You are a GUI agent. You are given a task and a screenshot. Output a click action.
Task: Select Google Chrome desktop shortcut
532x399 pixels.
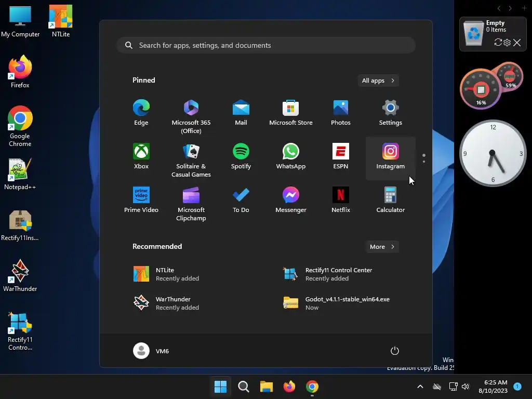coord(20,126)
